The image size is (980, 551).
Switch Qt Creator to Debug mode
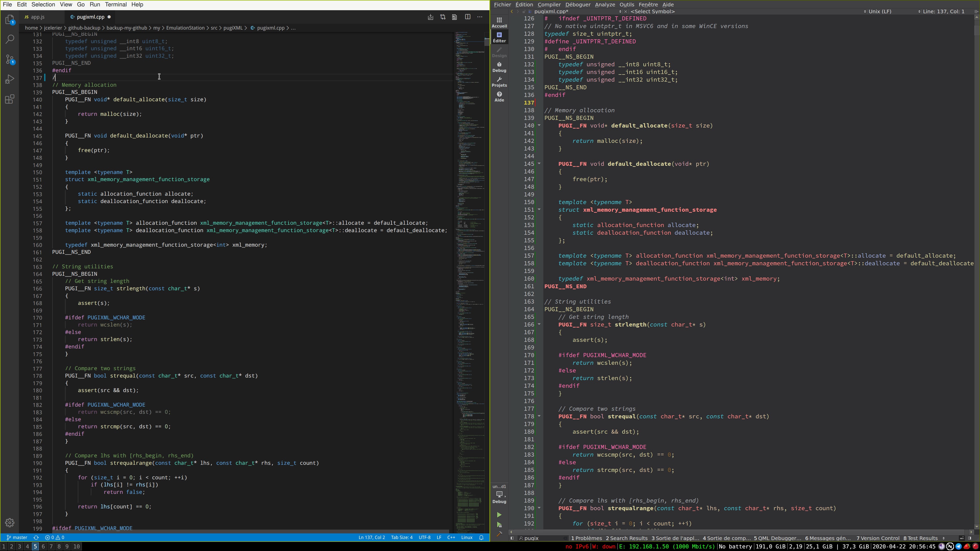[499, 67]
